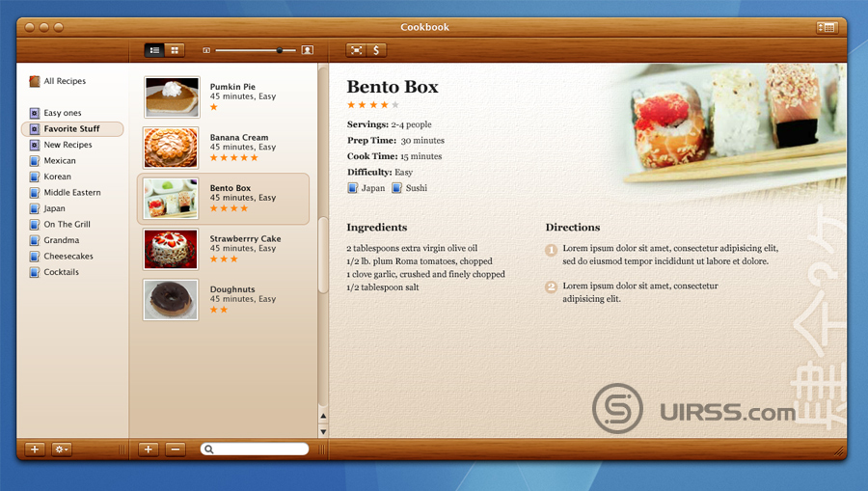Click the Cheesecakes category icon
This screenshot has width=868, height=491.
pyautogui.click(x=35, y=257)
